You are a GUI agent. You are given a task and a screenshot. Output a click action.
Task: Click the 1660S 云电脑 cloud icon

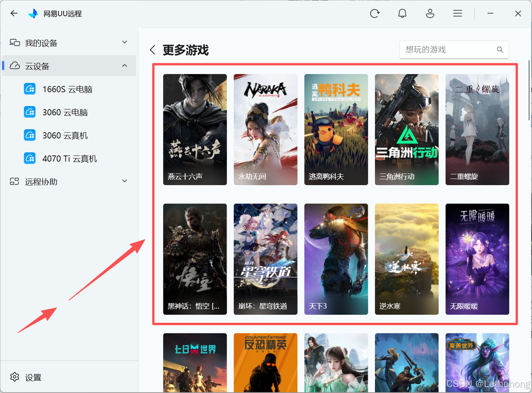pyautogui.click(x=30, y=89)
